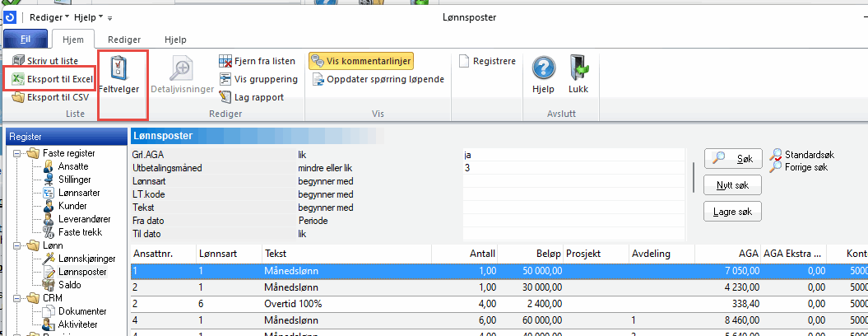The height and width of the screenshot is (336, 868).
Task: Collapse the Lønn folder node
Action: [18, 245]
